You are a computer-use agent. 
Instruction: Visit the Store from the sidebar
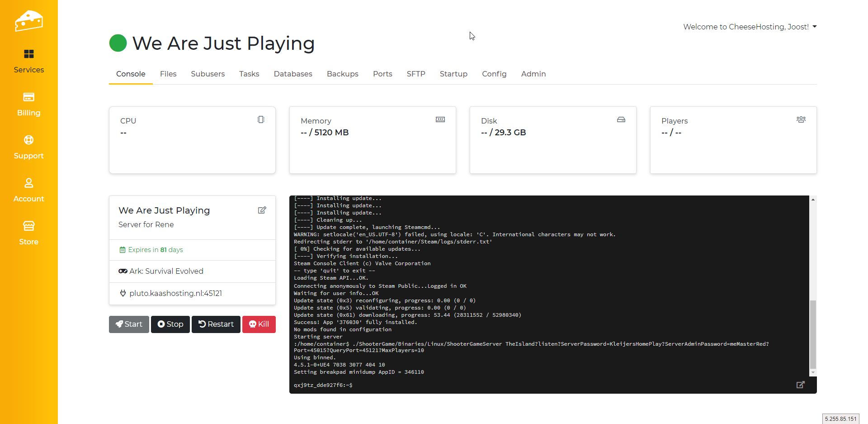tap(28, 233)
